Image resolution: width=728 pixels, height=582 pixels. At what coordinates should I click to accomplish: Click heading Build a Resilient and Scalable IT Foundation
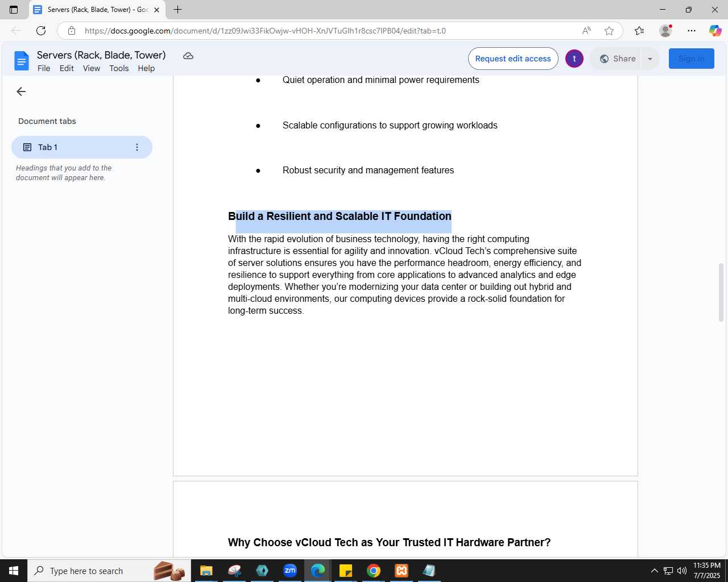[x=340, y=216]
